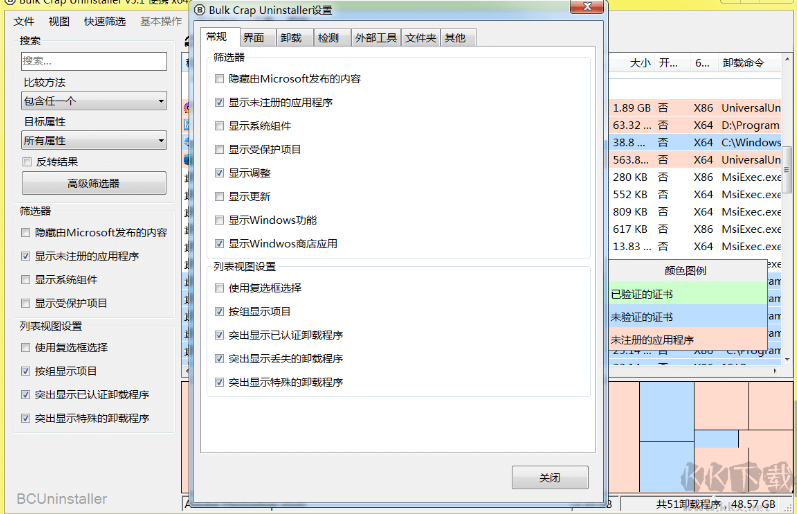
Task: Close settings dialog with the X button
Action: pyautogui.click(x=587, y=7)
